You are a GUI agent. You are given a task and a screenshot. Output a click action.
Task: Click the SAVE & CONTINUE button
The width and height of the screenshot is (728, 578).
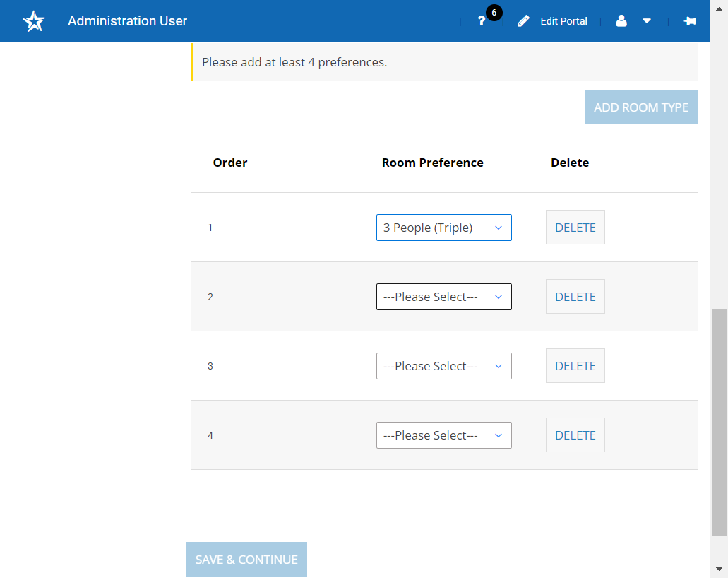[x=246, y=560]
